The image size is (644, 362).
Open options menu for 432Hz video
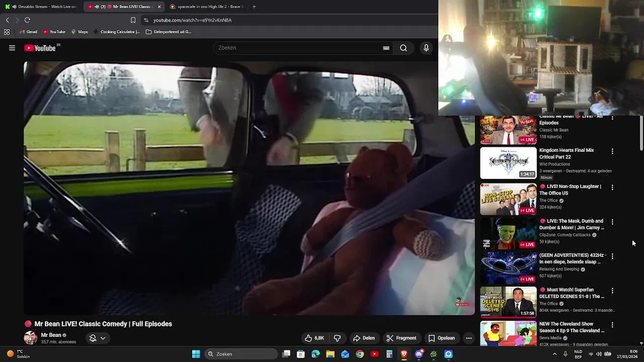(612, 256)
